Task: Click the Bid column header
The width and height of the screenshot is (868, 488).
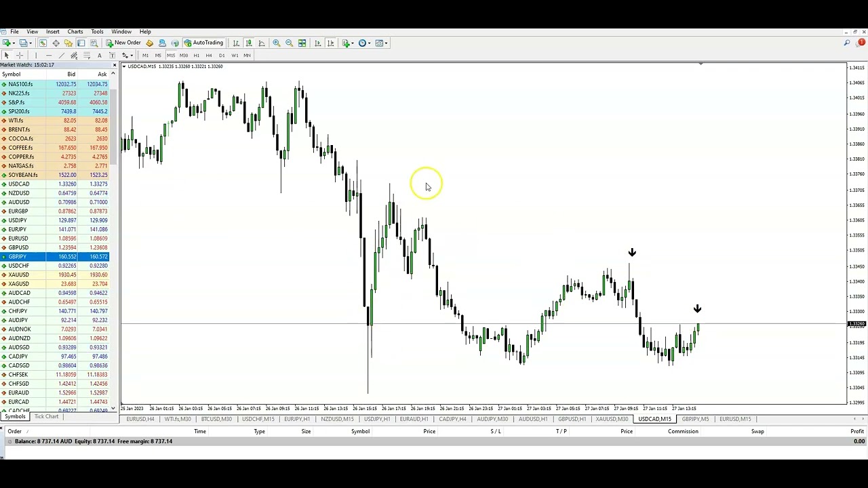Action: (71, 74)
